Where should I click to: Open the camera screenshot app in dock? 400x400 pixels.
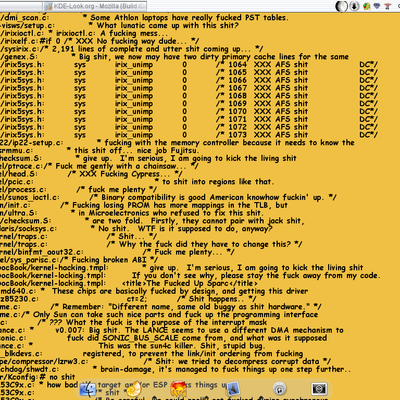pyautogui.click(x=319, y=389)
